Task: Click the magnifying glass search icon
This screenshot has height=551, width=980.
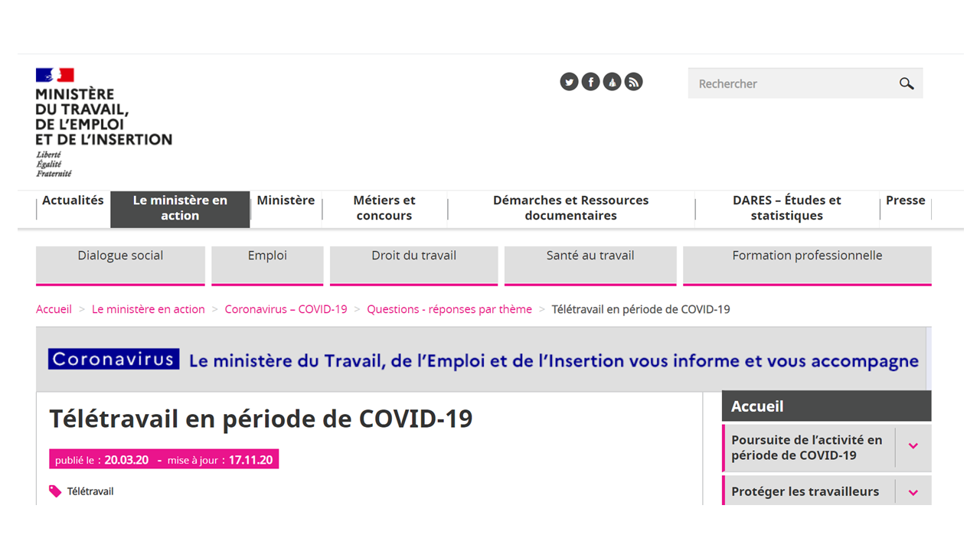Action: [906, 83]
